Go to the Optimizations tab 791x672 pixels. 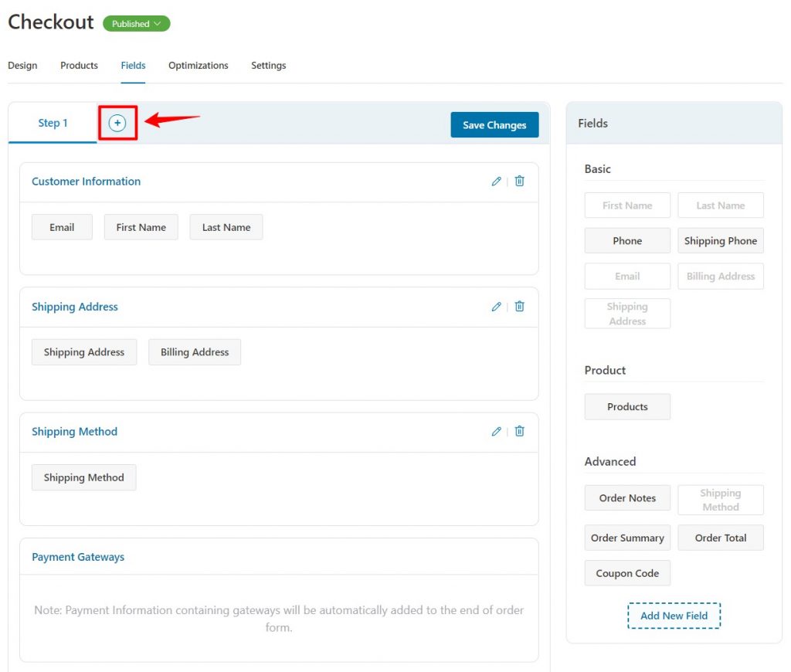[199, 66]
